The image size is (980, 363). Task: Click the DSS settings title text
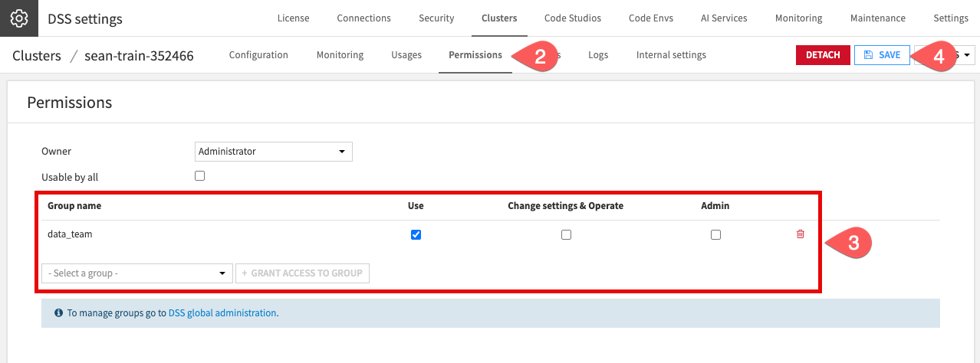(85, 18)
